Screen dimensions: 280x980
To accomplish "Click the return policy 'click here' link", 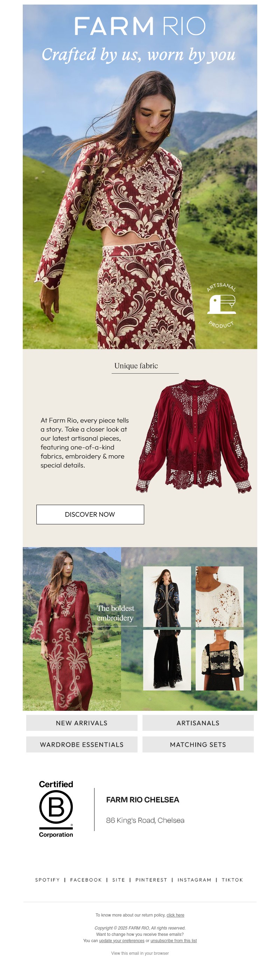I will 175,915.
